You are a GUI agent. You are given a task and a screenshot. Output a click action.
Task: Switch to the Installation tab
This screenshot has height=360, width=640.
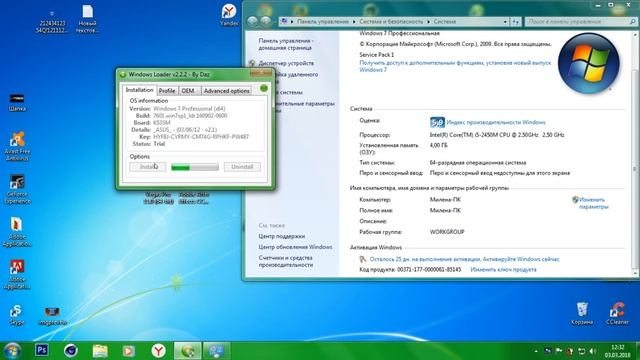click(139, 90)
